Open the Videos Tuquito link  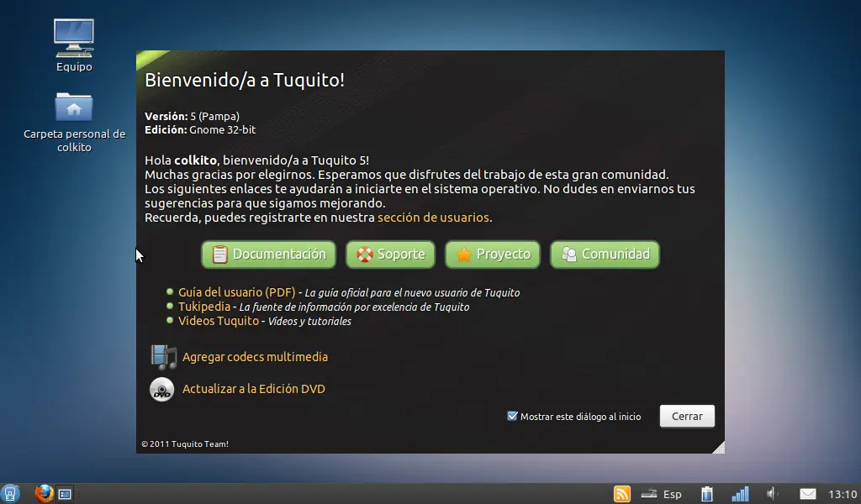coord(219,321)
